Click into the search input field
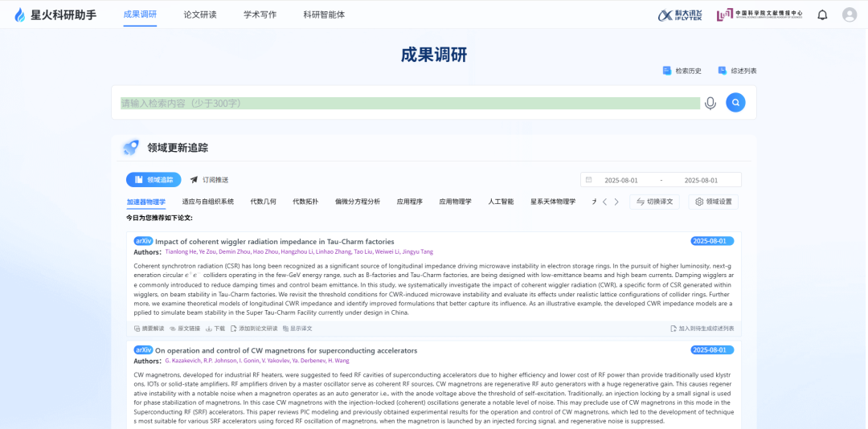 click(x=410, y=103)
